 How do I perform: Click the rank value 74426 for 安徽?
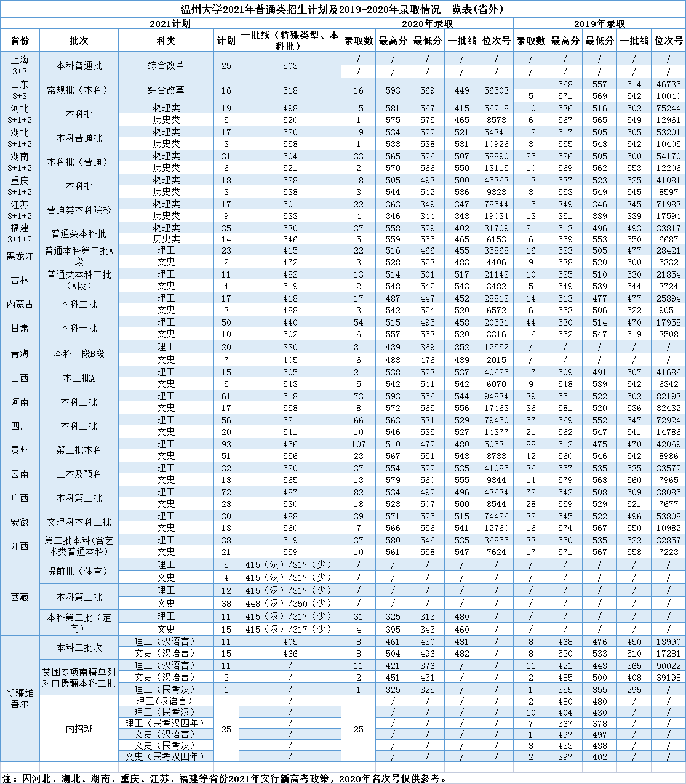(496, 516)
